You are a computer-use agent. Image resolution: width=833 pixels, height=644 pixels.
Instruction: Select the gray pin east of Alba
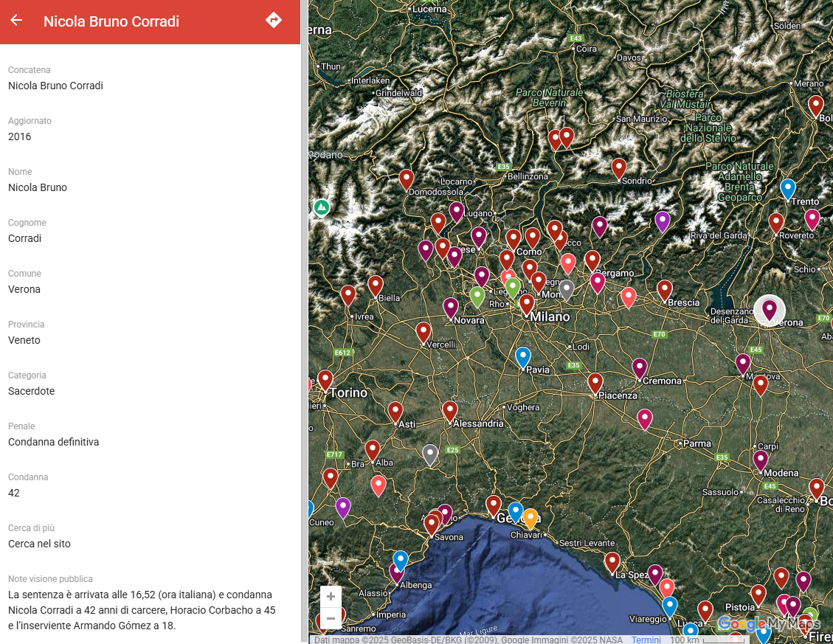(x=430, y=454)
